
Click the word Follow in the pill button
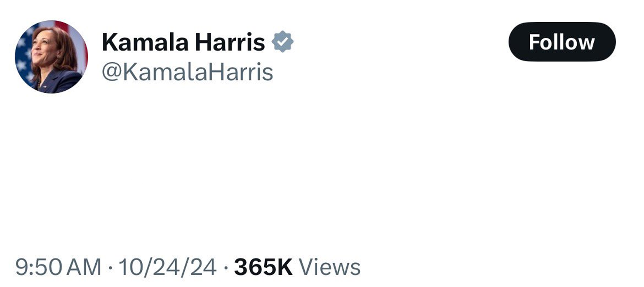(x=562, y=42)
